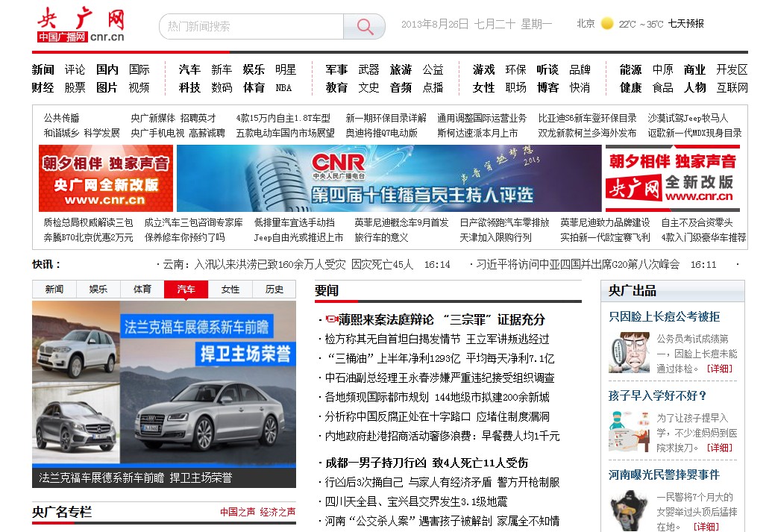Click the Frankfurt auto show car image
Image resolution: width=772 pixels, height=532 pixels.
[x=163, y=384]
